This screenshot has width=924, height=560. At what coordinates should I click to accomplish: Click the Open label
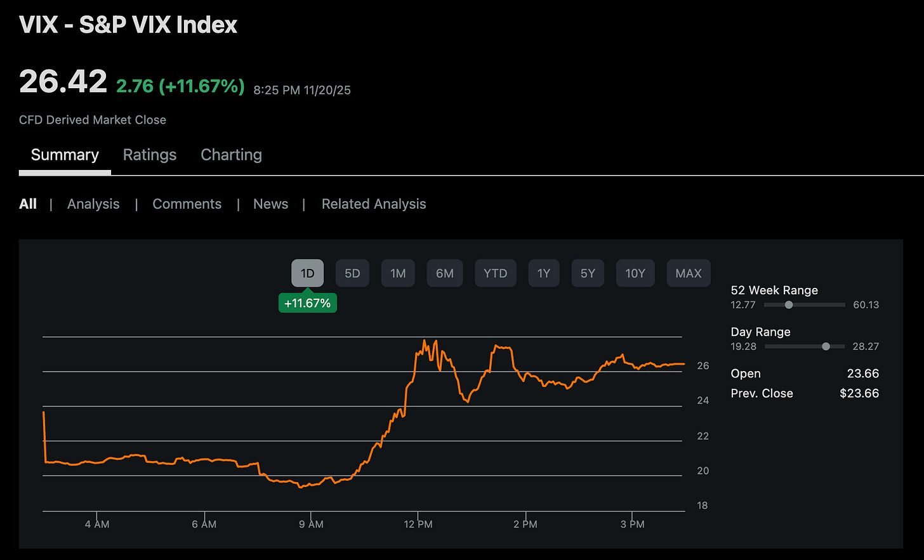coord(746,374)
